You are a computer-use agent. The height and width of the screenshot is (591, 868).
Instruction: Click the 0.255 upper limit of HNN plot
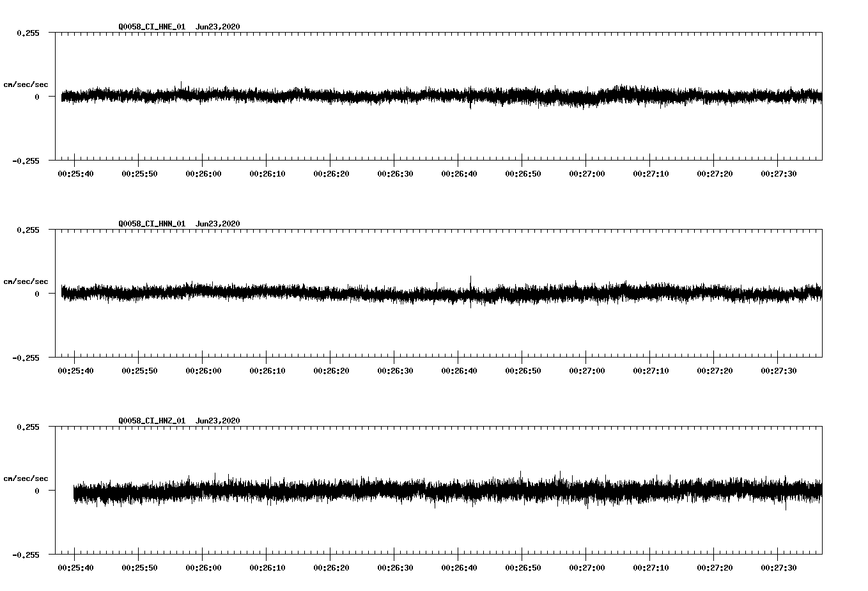(28, 230)
